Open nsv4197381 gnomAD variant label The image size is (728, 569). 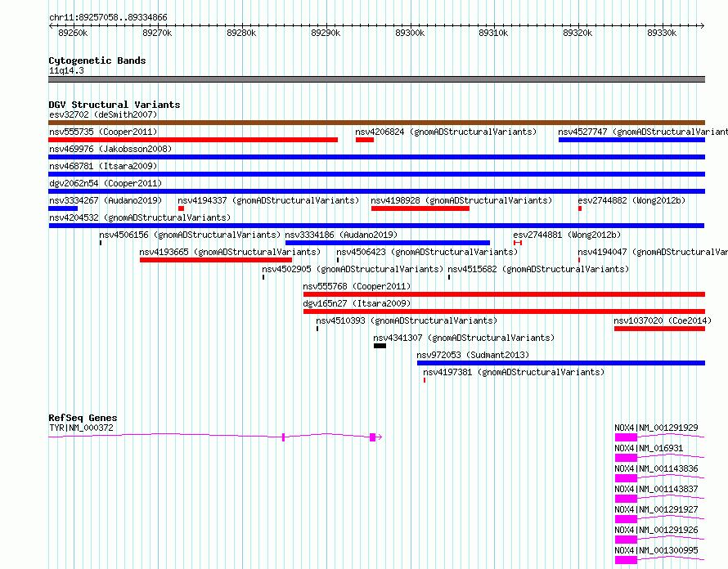[x=514, y=372]
